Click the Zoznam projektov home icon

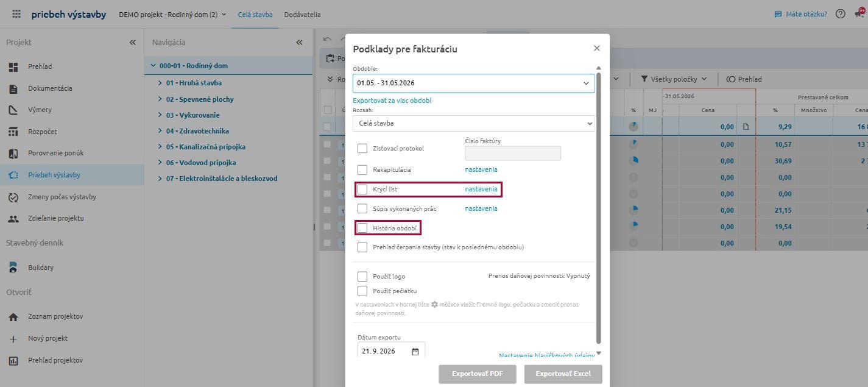click(x=13, y=316)
